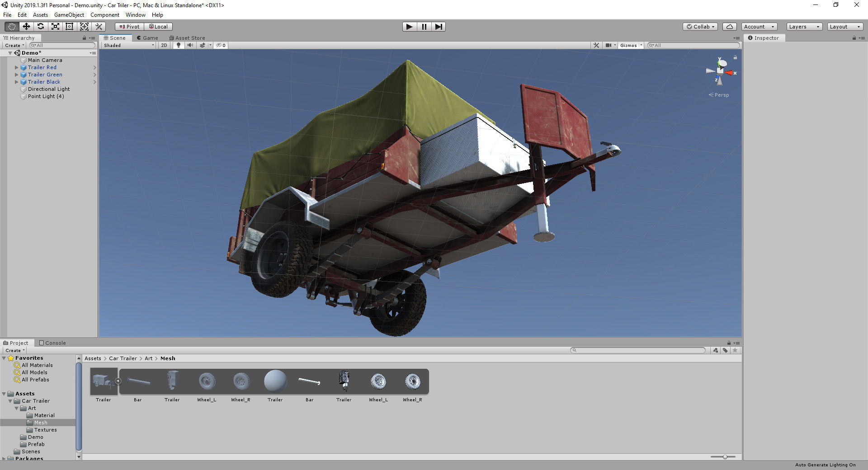
Task: Click the Step frame button
Action: coord(439,27)
